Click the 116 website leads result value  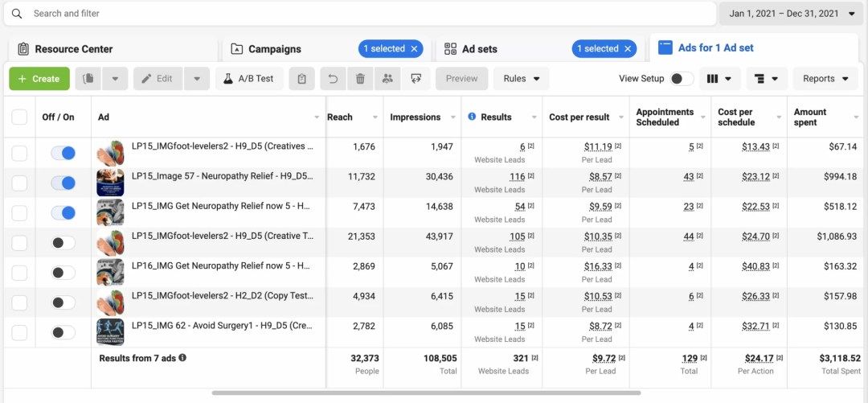click(x=518, y=176)
